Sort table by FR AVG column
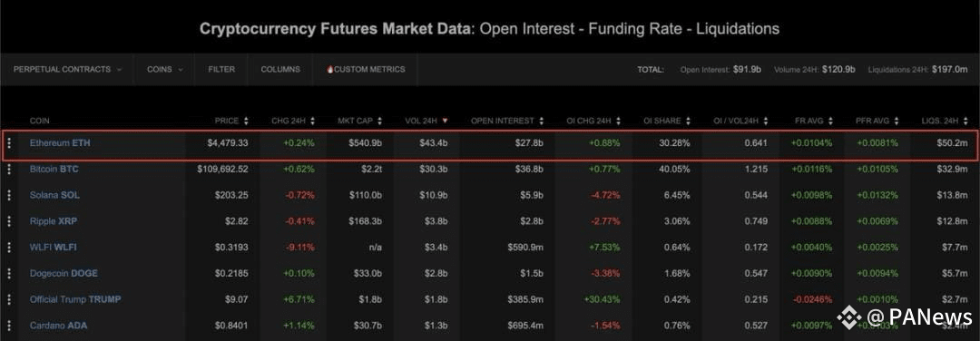 (x=812, y=121)
